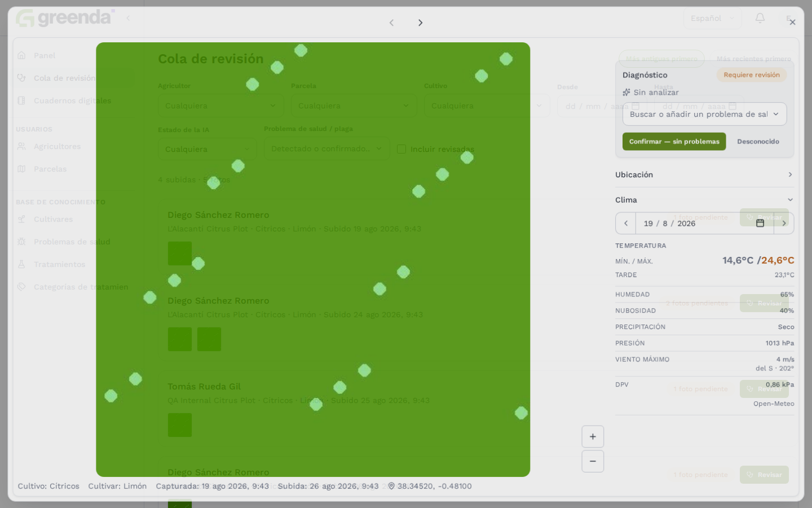Zoom out with the minus button

[x=593, y=461]
